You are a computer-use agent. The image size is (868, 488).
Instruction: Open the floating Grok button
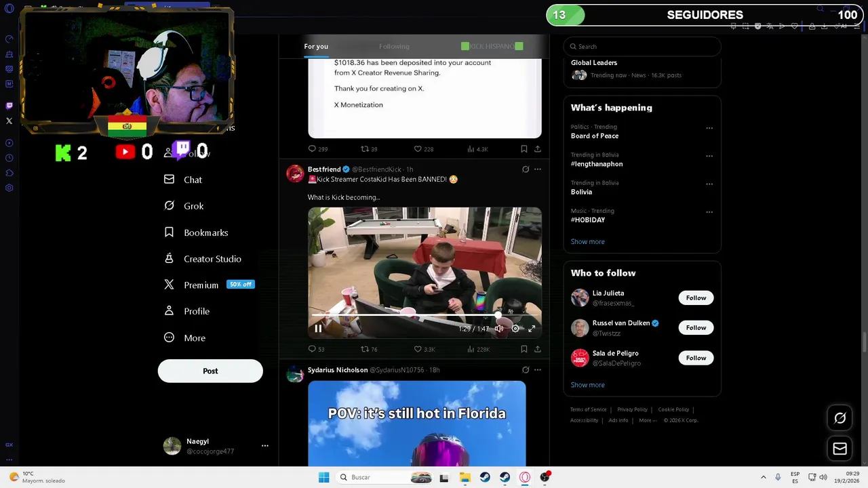tap(840, 418)
